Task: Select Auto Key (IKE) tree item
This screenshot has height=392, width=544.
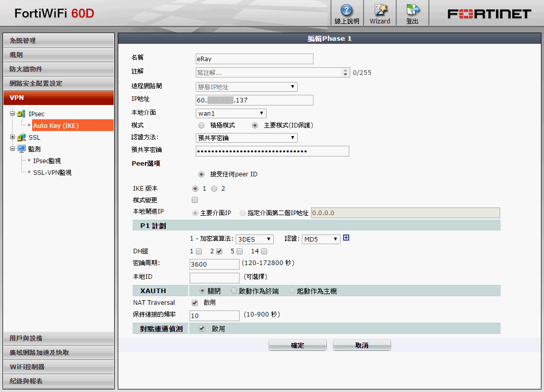Action: point(73,125)
